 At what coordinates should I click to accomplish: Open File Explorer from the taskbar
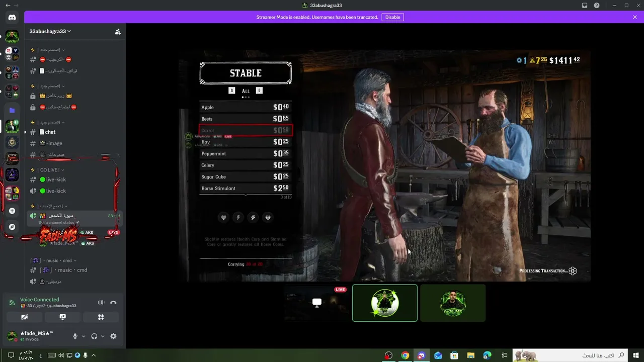pyautogui.click(x=471, y=355)
